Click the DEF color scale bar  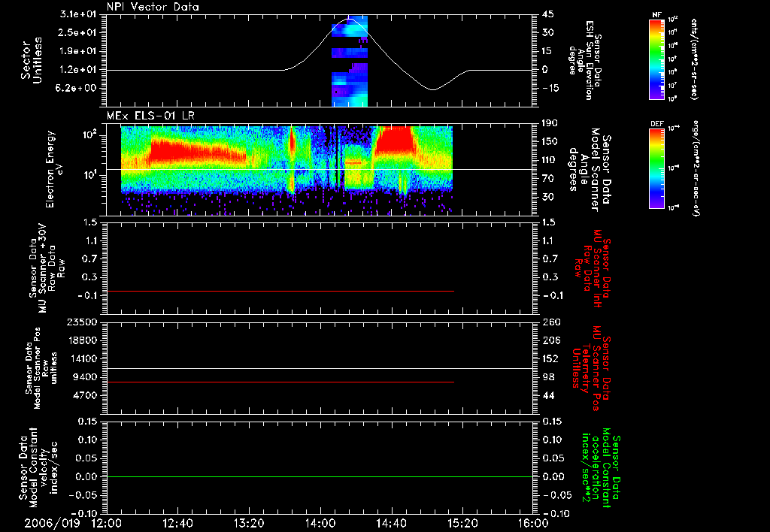click(656, 168)
